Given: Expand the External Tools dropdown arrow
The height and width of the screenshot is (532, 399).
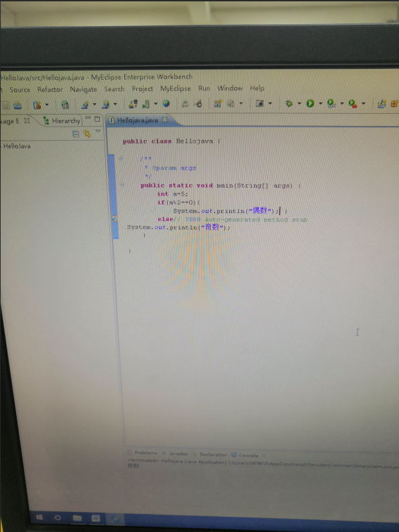Looking at the screenshot, I should [363, 103].
